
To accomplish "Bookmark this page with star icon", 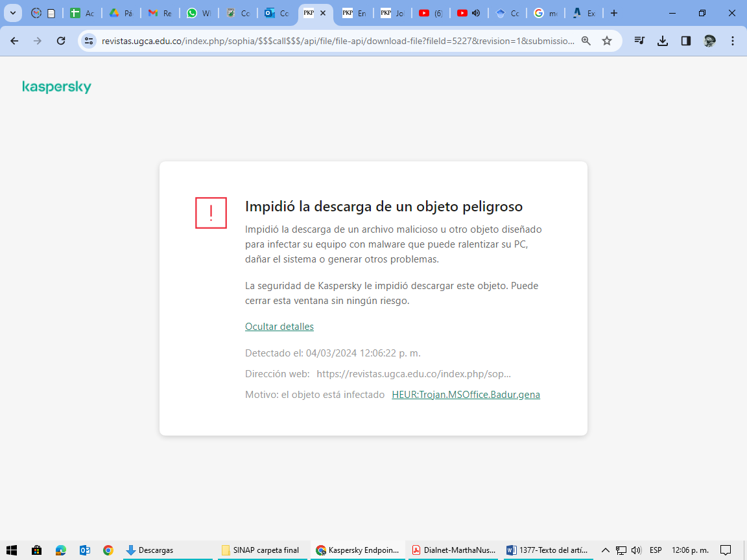I will coord(607,41).
